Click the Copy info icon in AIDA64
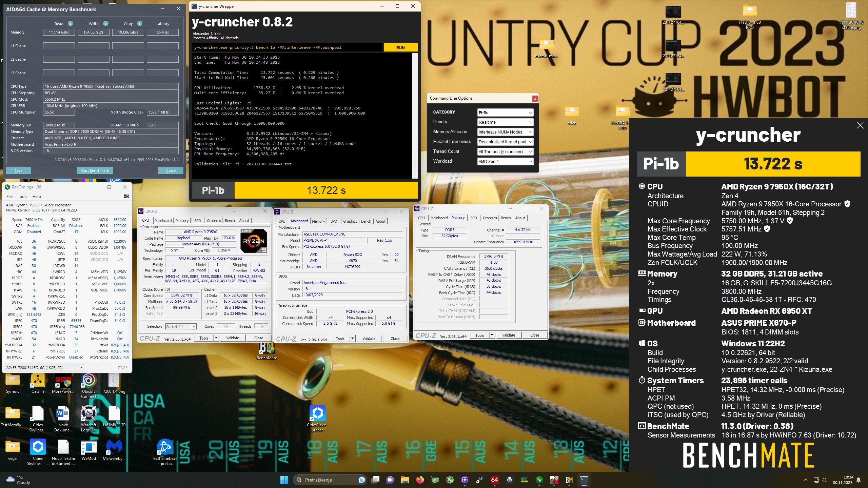 click(x=140, y=23)
